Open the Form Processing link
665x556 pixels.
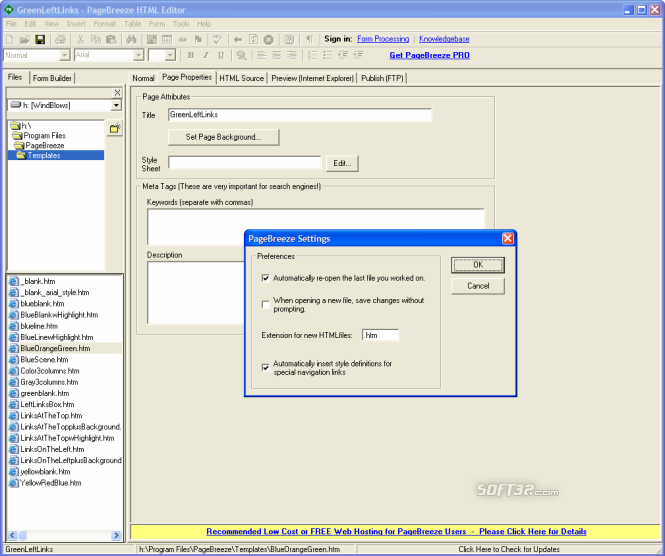click(383, 39)
